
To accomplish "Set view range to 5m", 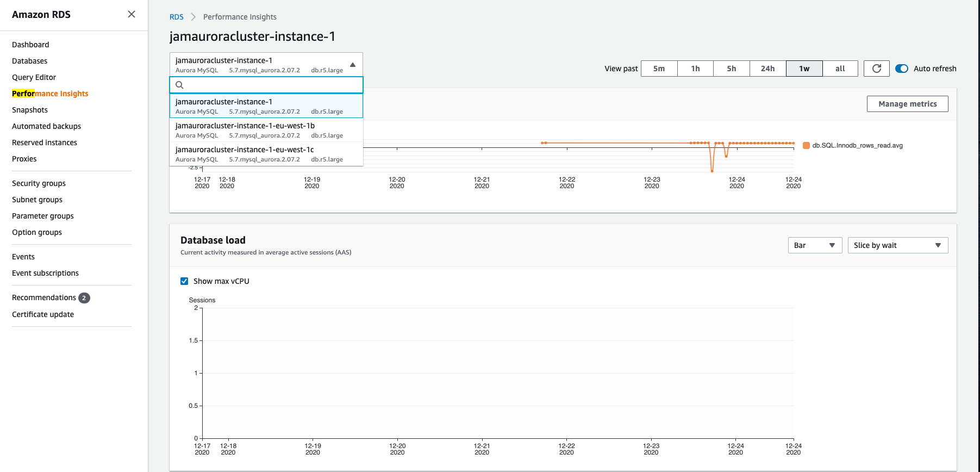I will [x=659, y=69].
